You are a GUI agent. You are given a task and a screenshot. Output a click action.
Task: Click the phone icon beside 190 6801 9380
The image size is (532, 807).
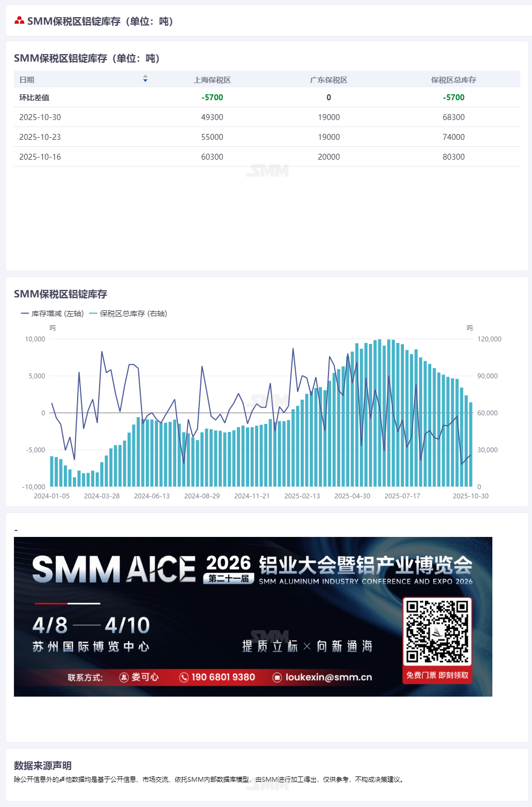(184, 677)
